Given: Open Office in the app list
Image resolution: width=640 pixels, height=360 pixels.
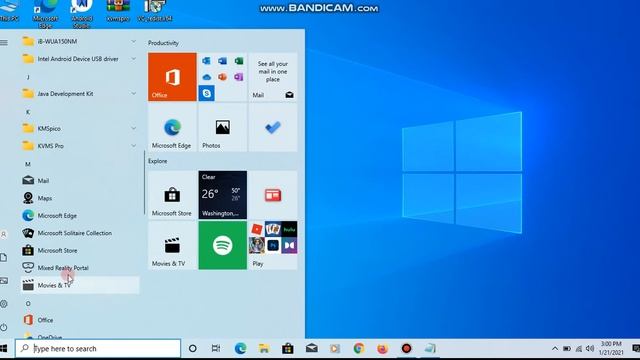Looking at the screenshot, I should coord(80,320).
